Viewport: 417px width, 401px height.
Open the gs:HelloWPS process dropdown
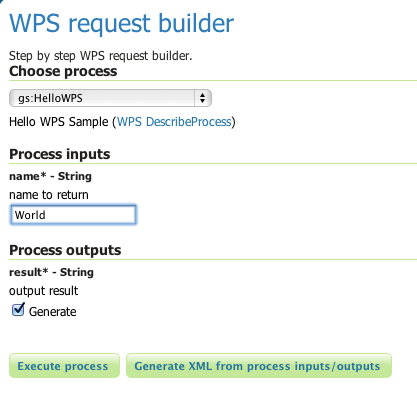pyautogui.click(x=110, y=98)
